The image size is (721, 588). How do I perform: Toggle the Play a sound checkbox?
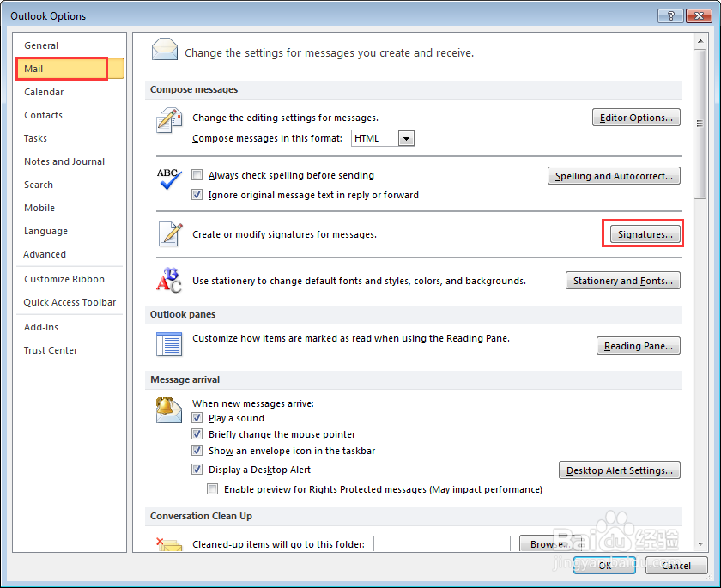click(197, 418)
